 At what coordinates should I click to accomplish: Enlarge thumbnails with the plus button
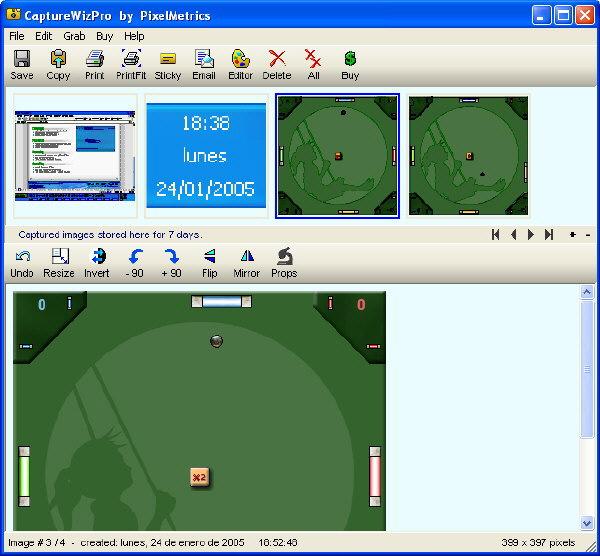point(572,235)
